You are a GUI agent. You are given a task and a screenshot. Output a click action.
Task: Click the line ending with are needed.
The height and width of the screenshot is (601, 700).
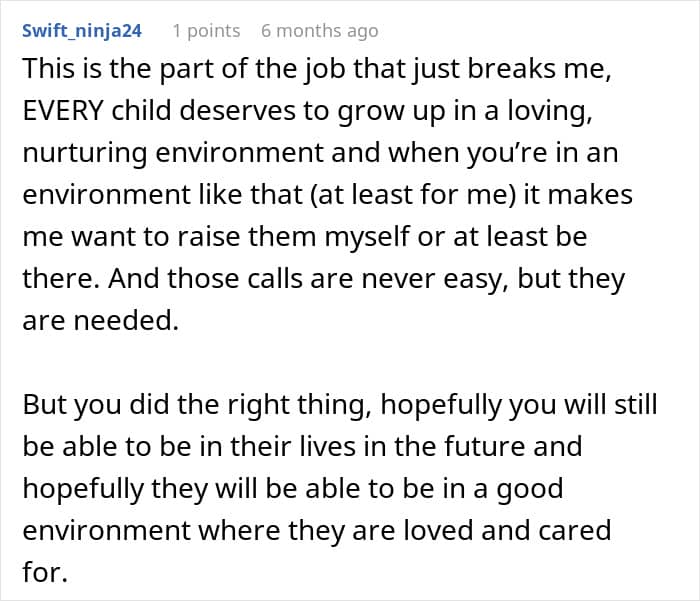pyautogui.click(x=100, y=320)
